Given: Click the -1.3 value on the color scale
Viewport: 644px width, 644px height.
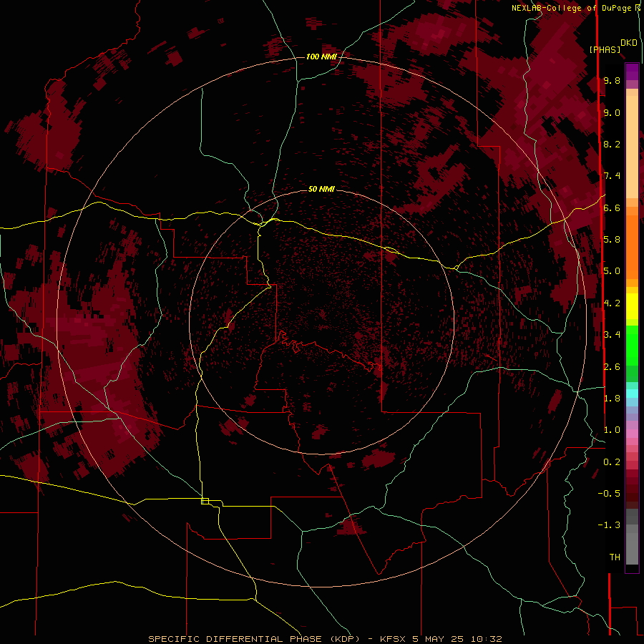Looking at the screenshot, I should point(609,525).
